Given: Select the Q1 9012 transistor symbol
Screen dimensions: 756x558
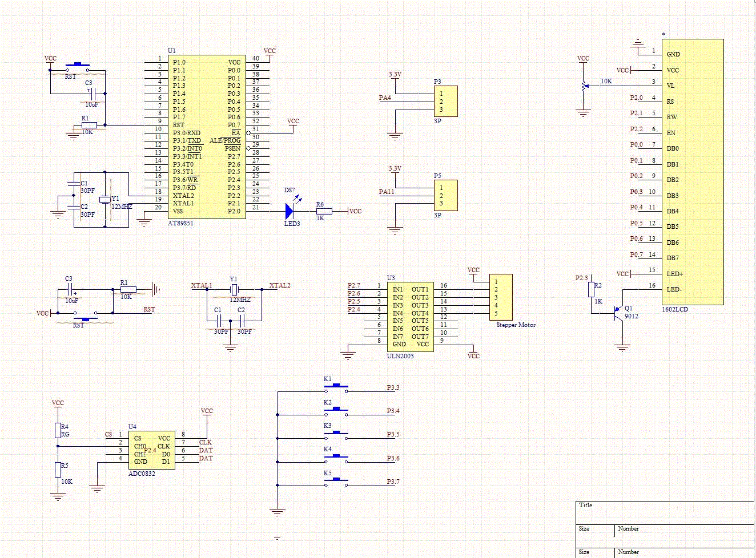Looking at the screenshot, I should click(618, 313).
